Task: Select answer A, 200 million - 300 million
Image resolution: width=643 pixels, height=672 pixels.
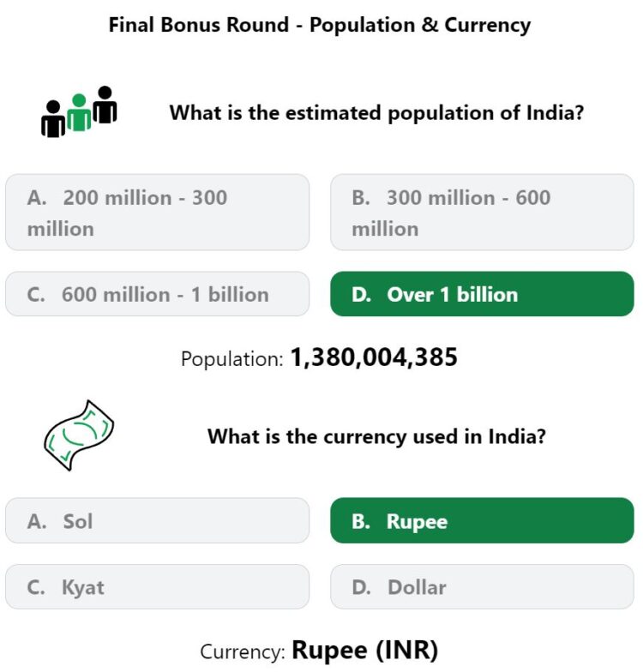Action: 158,213
